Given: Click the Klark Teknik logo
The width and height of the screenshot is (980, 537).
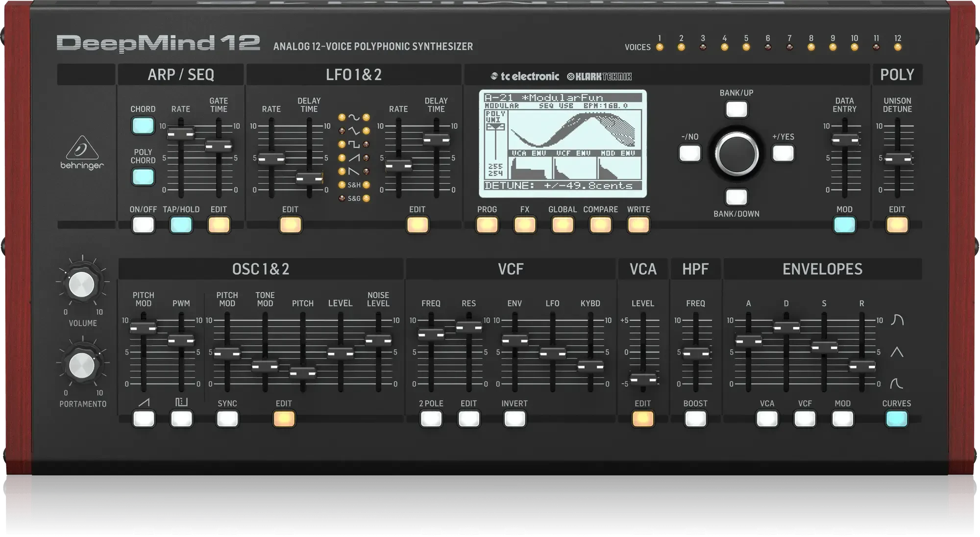Looking at the screenshot, I should [x=599, y=76].
